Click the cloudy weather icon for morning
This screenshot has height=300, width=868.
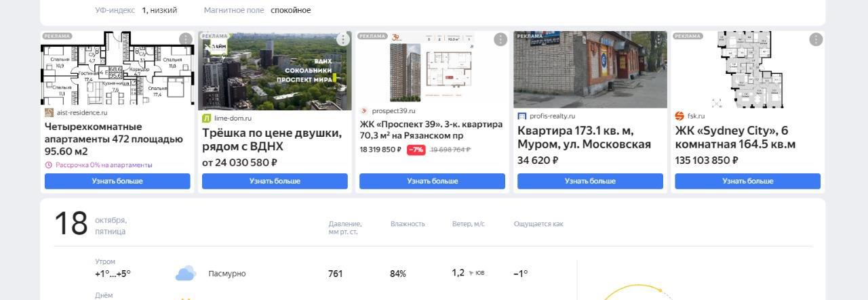pyautogui.click(x=185, y=274)
